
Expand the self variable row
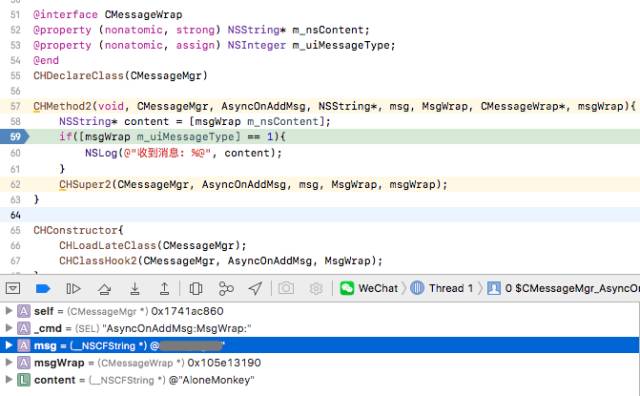point(8,311)
